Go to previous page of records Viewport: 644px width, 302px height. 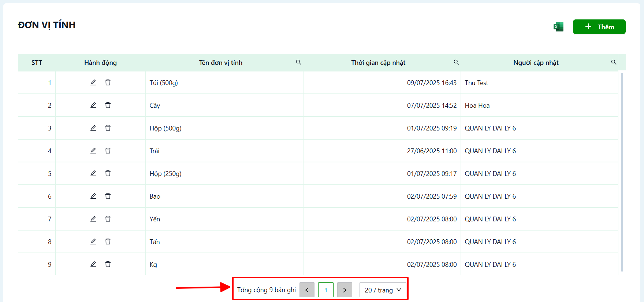(x=307, y=290)
